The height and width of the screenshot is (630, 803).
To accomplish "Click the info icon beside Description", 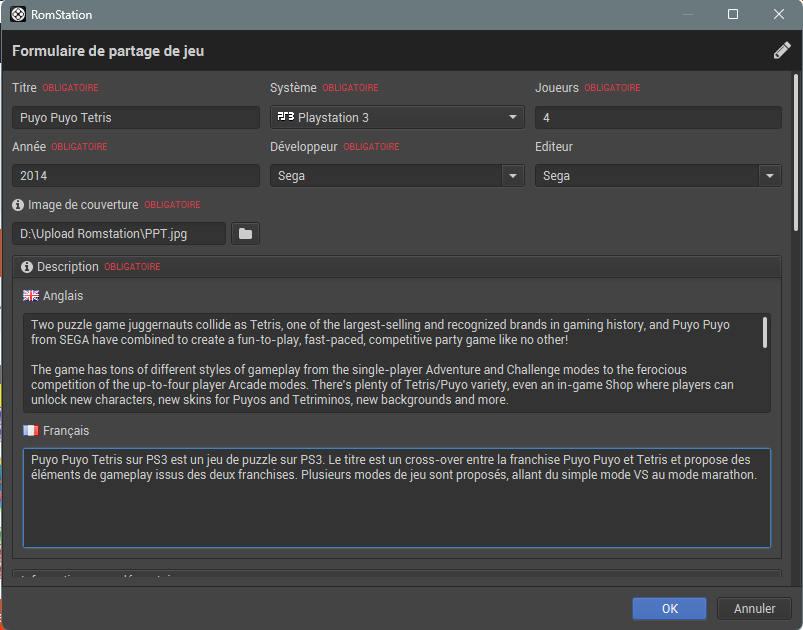I will click(27, 267).
